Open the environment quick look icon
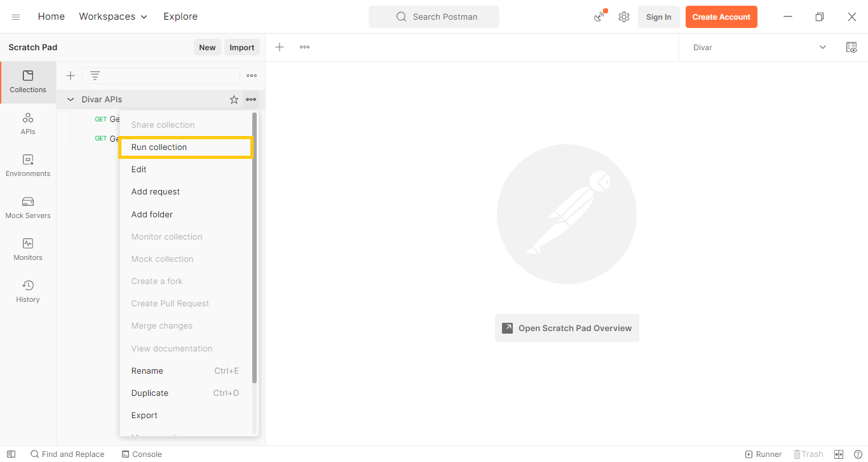This screenshot has height=462, width=868. 851,48
